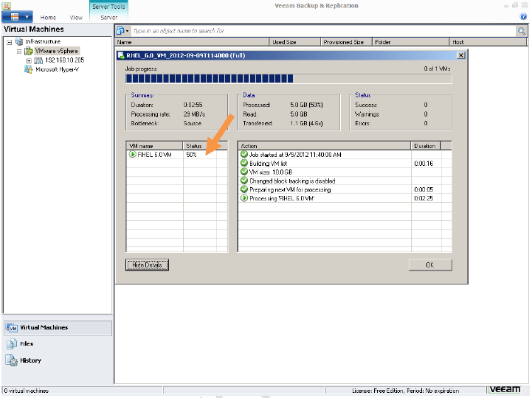Select Changed block tracking is disabled row
The width and height of the screenshot is (532, 398).
click(345, 181)
